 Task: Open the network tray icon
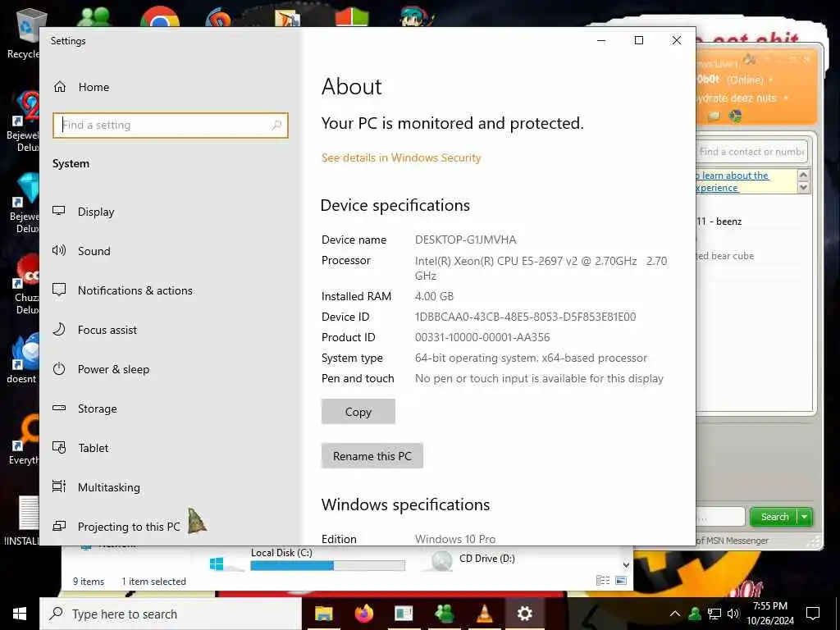pos(714,614)
